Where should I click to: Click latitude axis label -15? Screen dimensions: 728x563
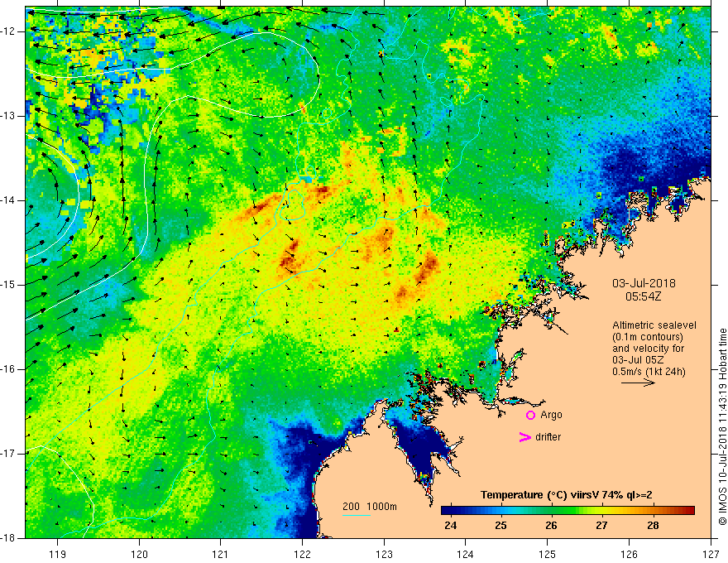point(9,285)
